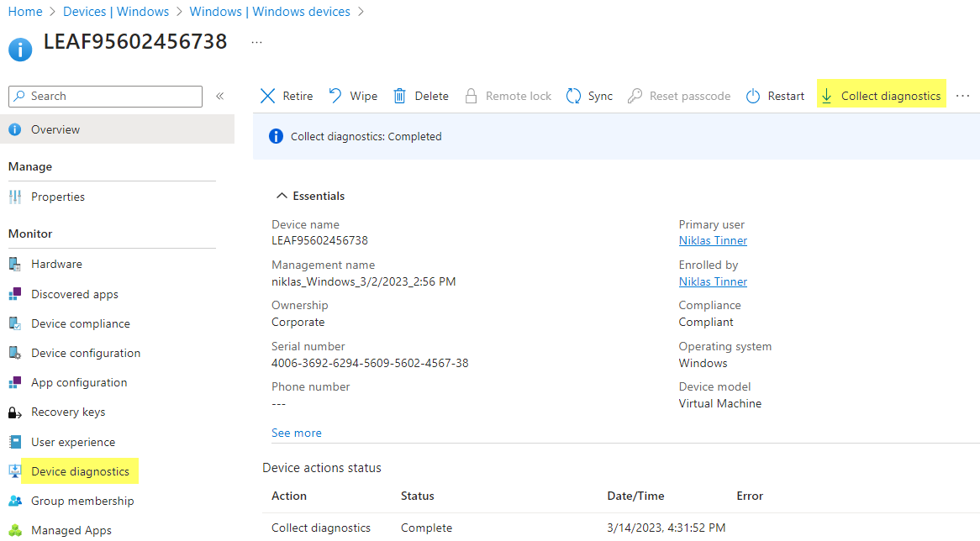The image size is (980, 541).
Task: Click the search magnifier icon
Action: pos(19,96)
